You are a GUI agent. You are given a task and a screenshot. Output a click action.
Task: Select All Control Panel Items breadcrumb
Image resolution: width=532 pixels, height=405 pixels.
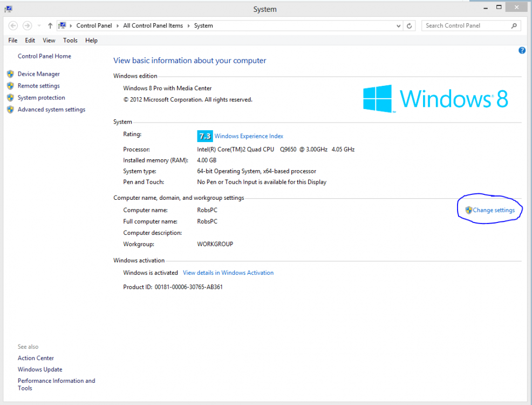[153, 25]
